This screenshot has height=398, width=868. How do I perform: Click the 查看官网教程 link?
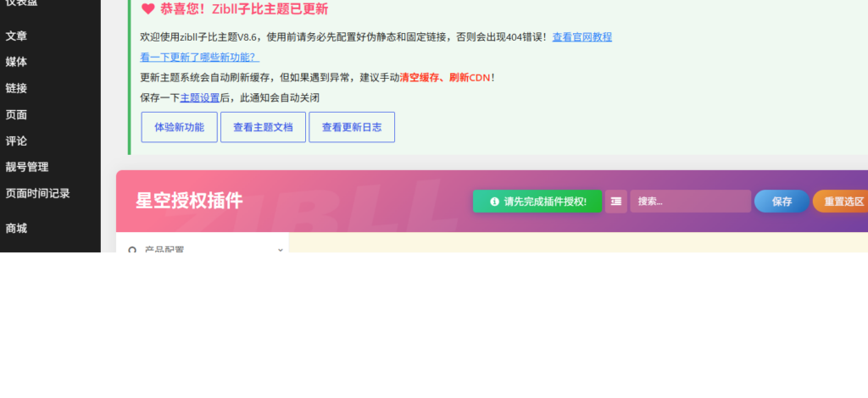point(581,37)
